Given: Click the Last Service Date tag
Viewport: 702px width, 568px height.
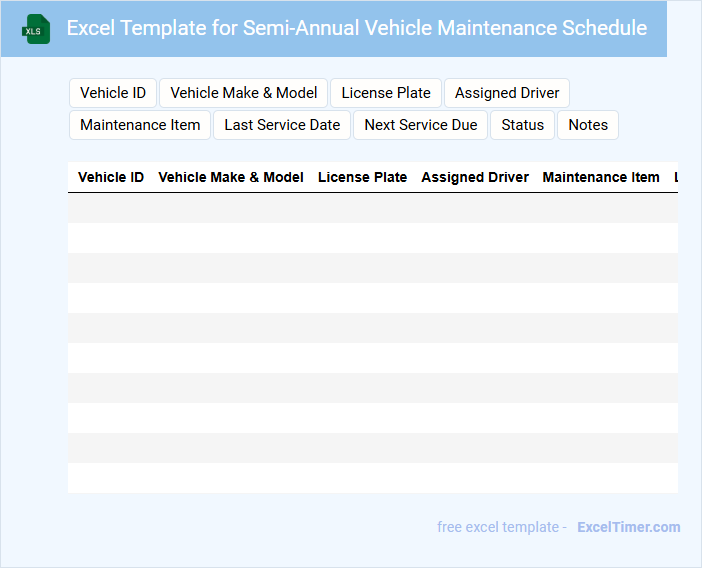Looking at the screenshot, I should pyautogui.click(x=282, y=125).
